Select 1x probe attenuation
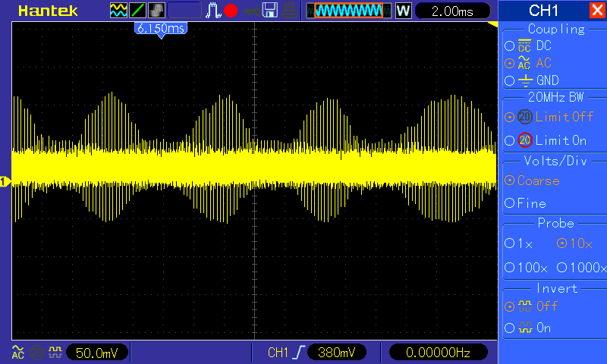 point(509,243)
